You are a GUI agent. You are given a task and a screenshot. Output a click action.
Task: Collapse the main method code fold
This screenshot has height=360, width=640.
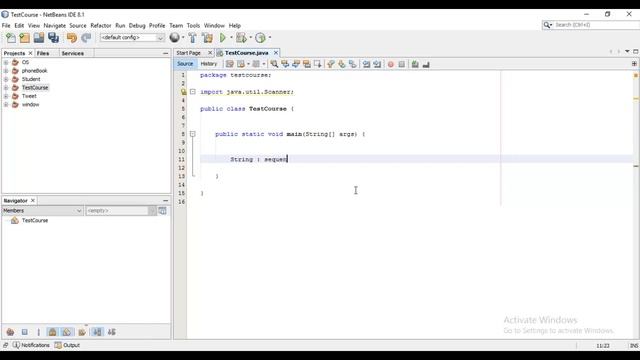(x=193, y=134)
